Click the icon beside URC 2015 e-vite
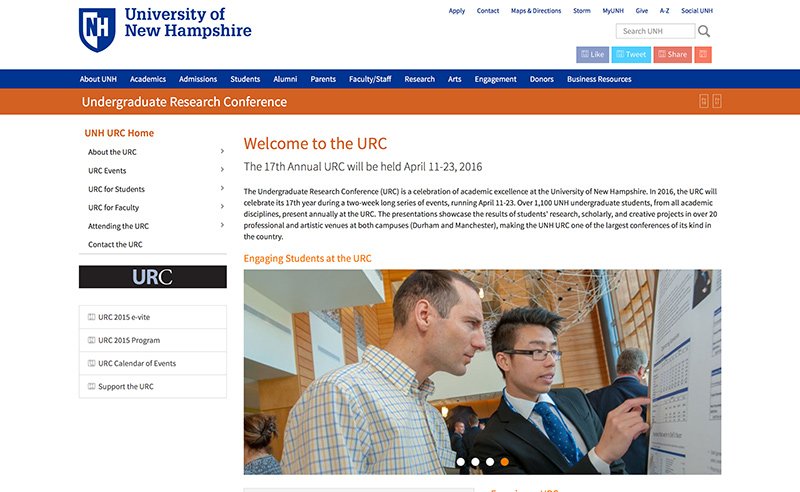 (x=91, y=317)
